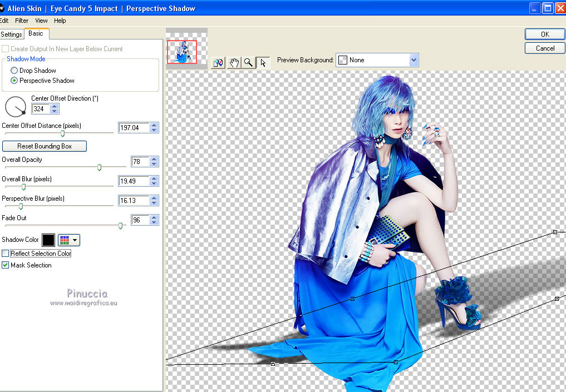Select the arrow pointer tool

click(263, 63)
